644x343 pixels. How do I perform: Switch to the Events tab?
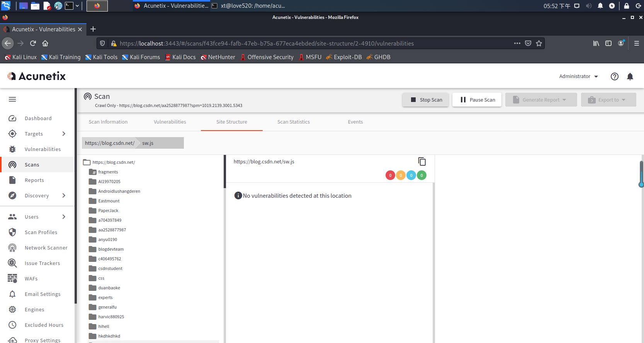(355, 122)
